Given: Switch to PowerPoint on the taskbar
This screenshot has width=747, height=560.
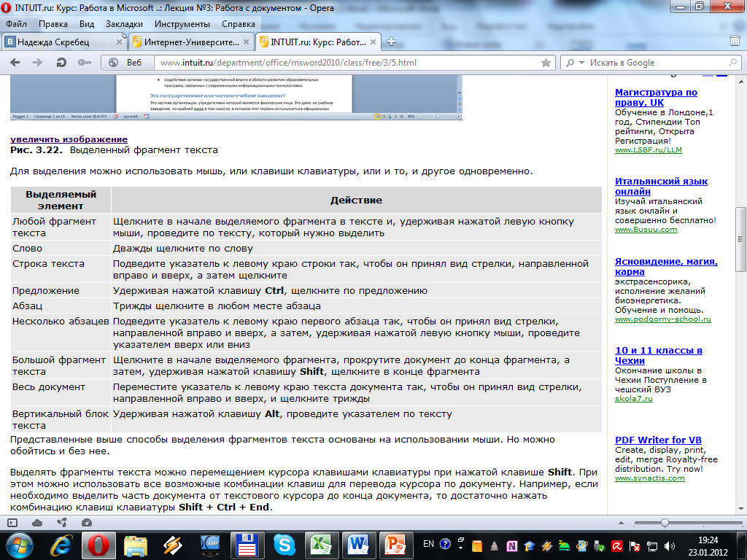Looking at the screenshot, I should [395, 545].
